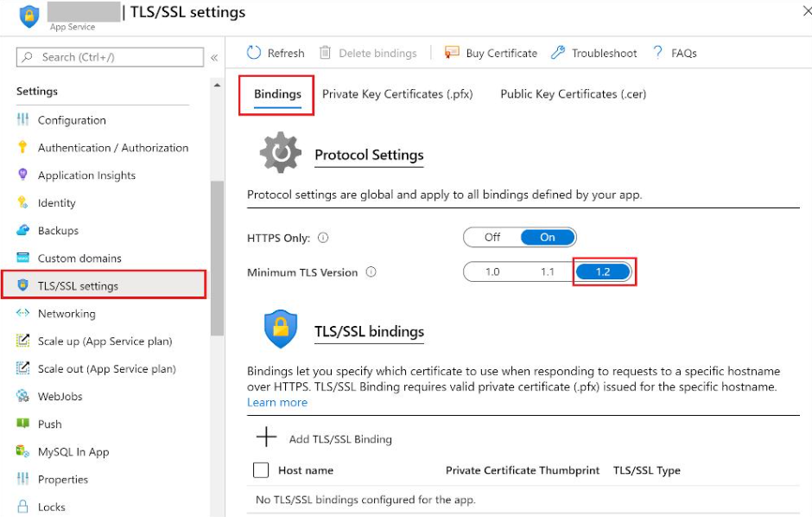This screenshot has height=517, width=812.
Task: Click the Application Insights bulb icon
Action: pos(22,175)
